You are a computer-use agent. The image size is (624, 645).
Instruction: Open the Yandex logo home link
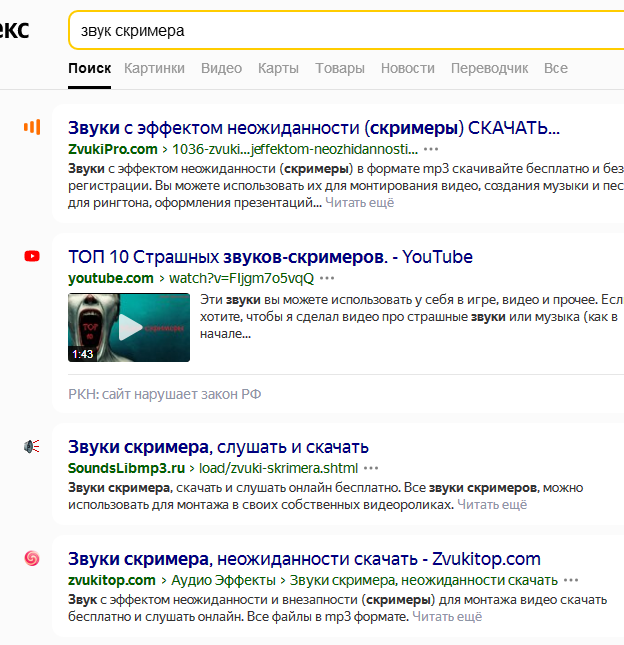point(14,30)
